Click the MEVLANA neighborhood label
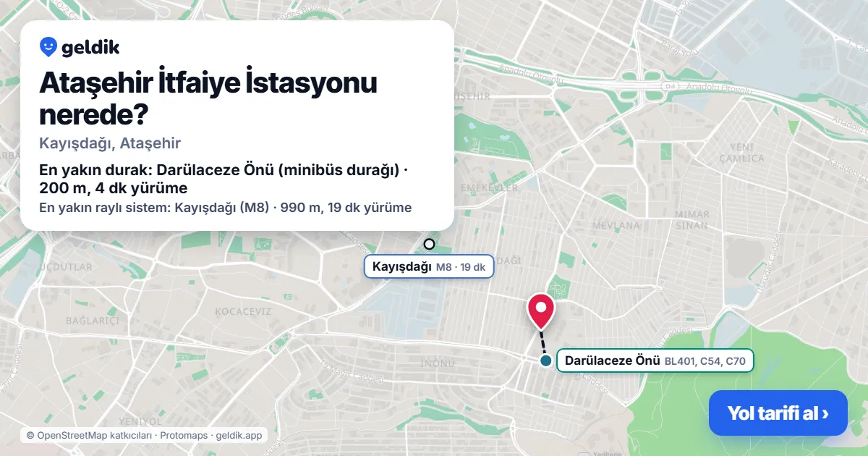The image size is (868, 456). tap(616, 225)
